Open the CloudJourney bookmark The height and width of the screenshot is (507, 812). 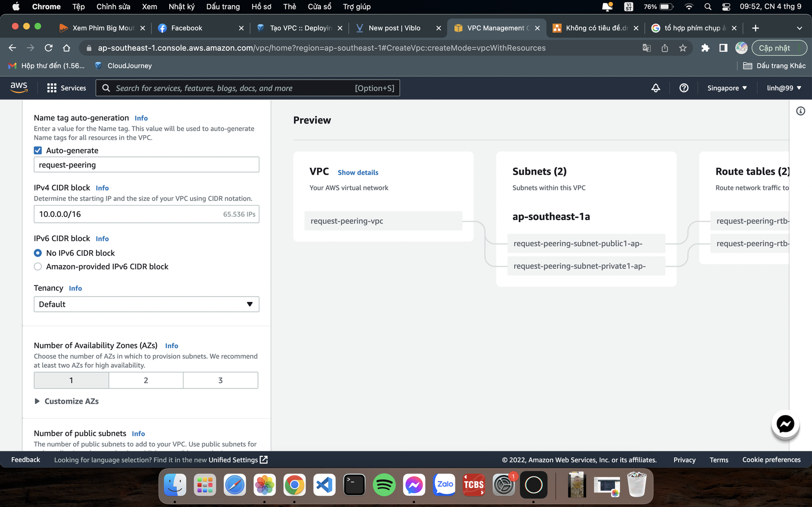click(123, 65)
